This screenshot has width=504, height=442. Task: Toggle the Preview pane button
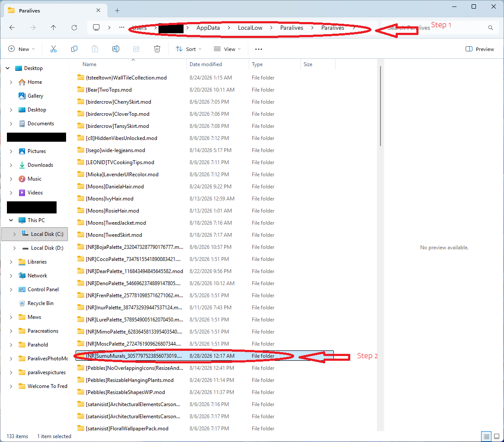480,49
